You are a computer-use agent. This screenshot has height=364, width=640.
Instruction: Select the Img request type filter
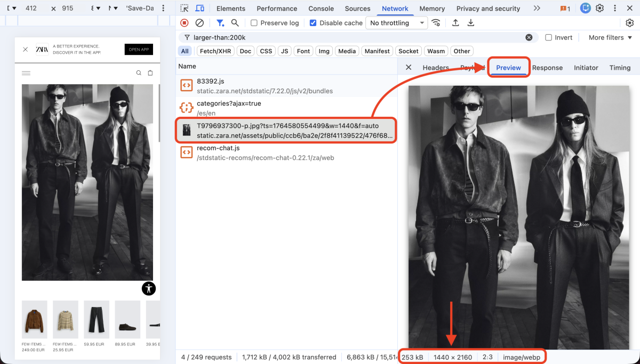tap(324, 51)
